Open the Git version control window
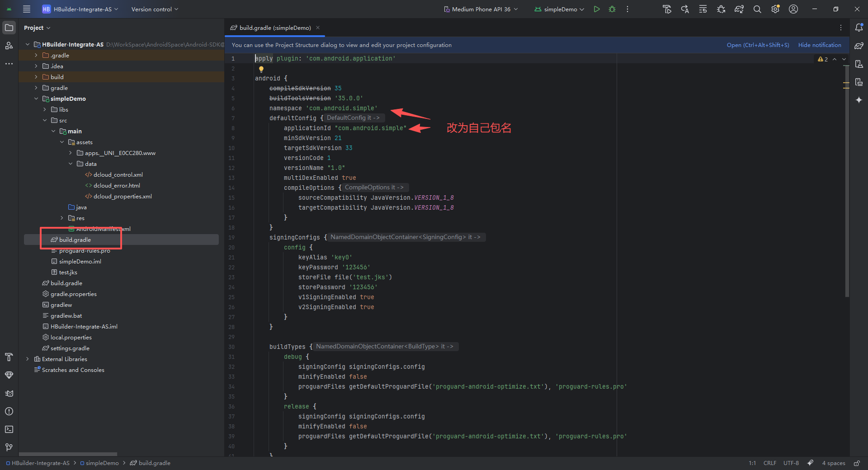The width and height of the screenshot is (868, 470). (9, 447)
